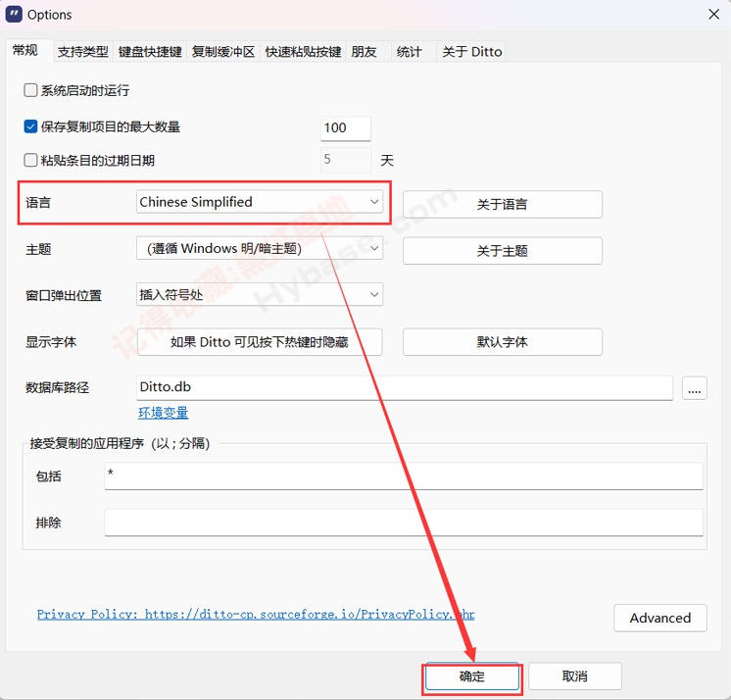
Task: Click the 包括 applications input field
Action: (404, 476)
